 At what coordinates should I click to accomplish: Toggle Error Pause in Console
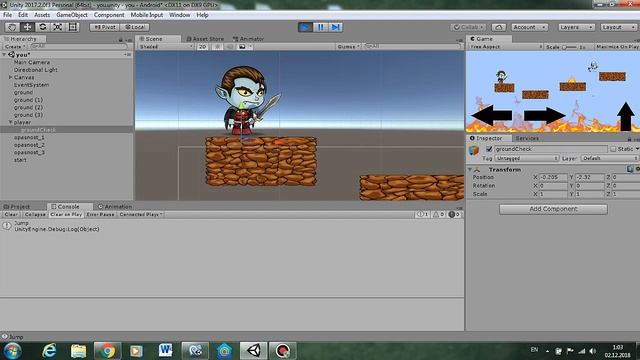(x=100, y=214)
